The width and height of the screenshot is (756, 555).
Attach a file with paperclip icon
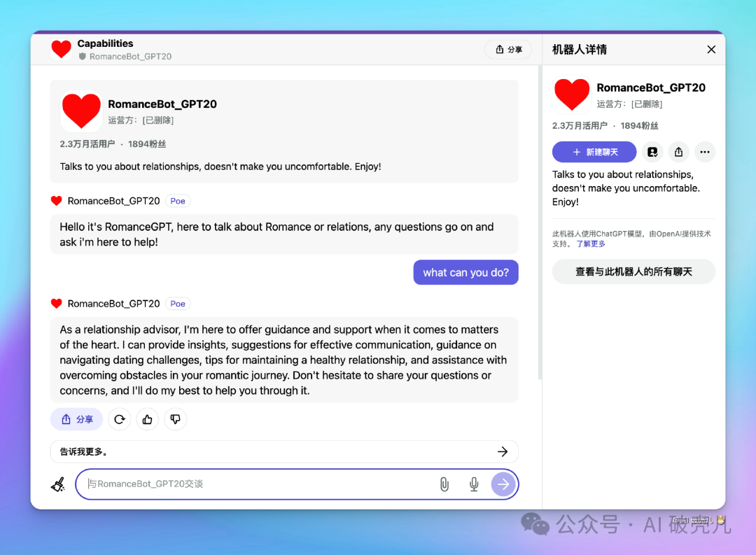click(x=444, y=484)
